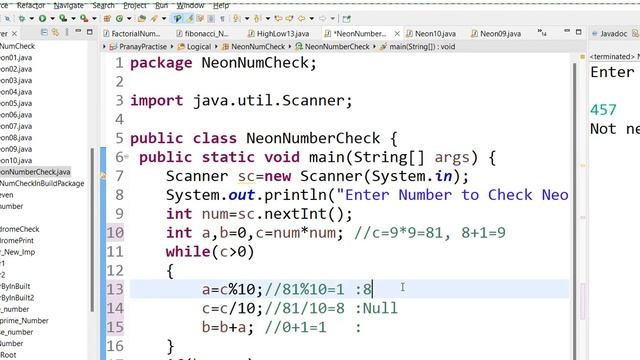Toggle the Java editor breadcrumb button
The height and width of the screenshot is (360, 640).
tap(178, 18)
